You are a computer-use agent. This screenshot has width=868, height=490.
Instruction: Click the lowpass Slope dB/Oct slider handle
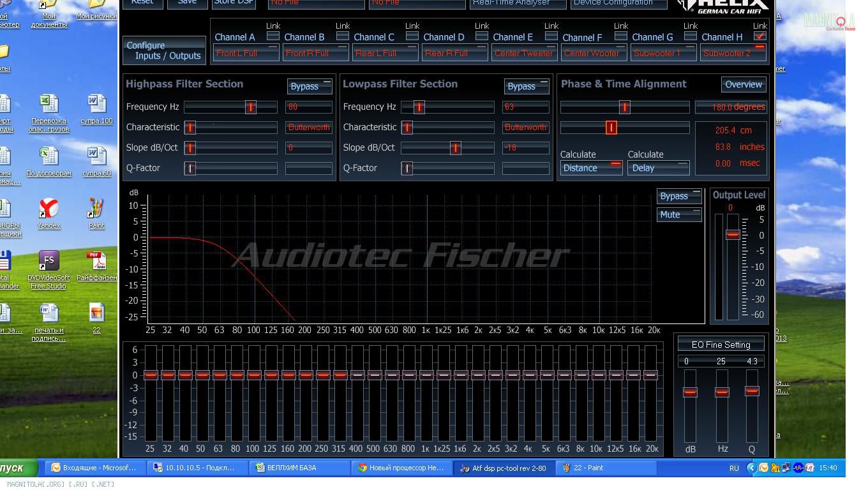[x=455, y=148]
